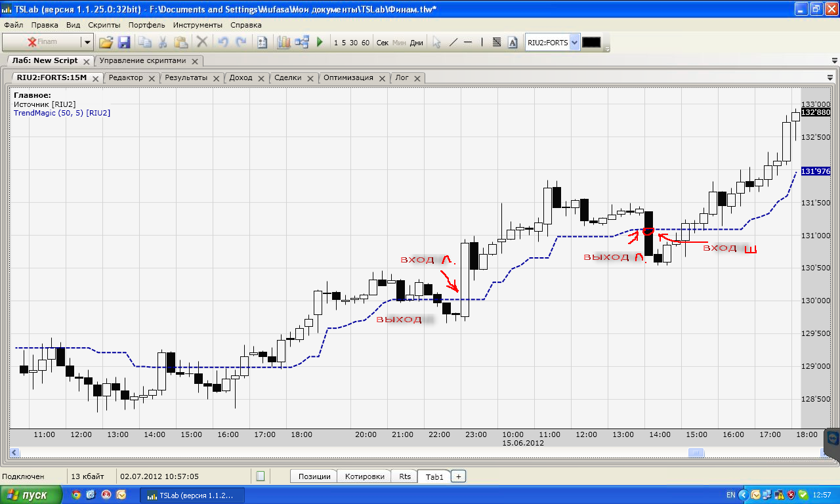
Task: Click the Delete X toolbar icon
Action: (x=202, y=43)
